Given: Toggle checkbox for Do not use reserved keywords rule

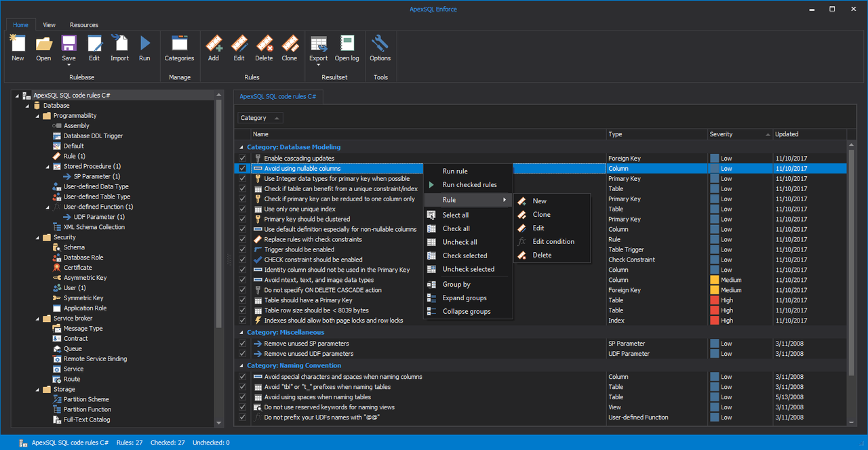Looking at the screenshot, I should [x=242, y=407].
